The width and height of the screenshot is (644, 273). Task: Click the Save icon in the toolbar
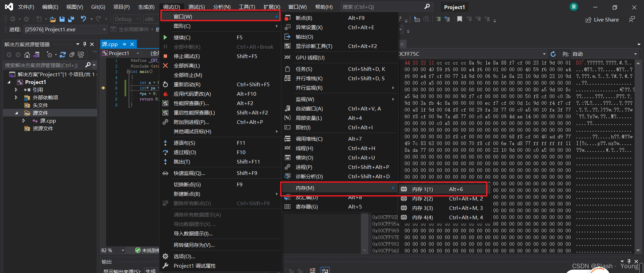click(x=62, y=19)
